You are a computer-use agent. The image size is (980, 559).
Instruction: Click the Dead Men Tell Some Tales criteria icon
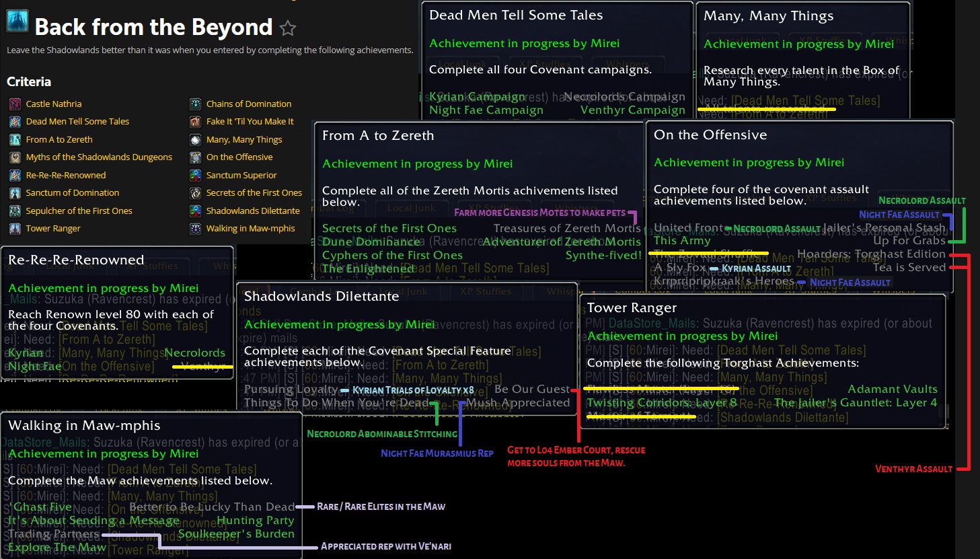click(15, 122)
